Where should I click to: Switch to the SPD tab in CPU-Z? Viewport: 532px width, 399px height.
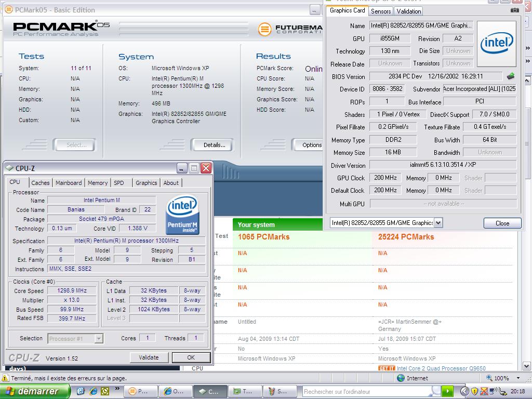(119, 182)
